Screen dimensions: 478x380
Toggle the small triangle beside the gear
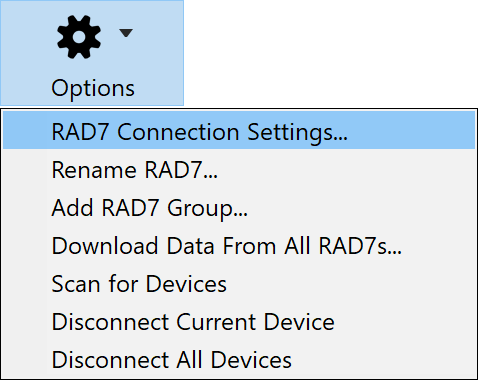(x=126, y=33)
